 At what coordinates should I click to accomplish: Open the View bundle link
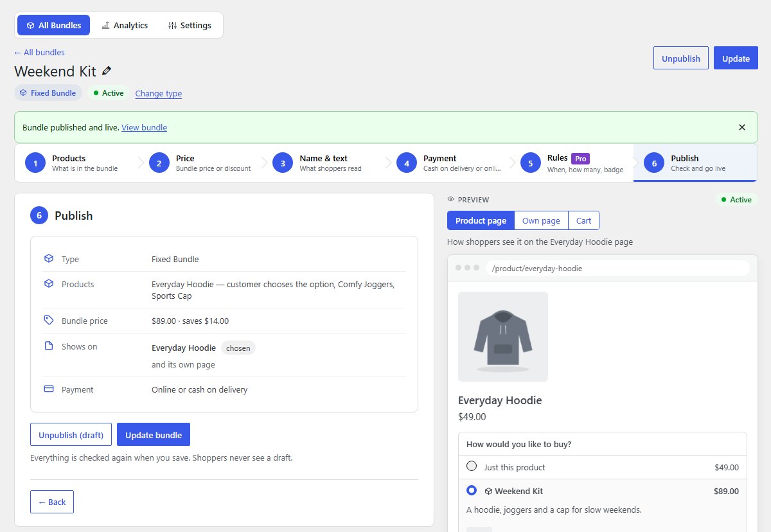145,127
